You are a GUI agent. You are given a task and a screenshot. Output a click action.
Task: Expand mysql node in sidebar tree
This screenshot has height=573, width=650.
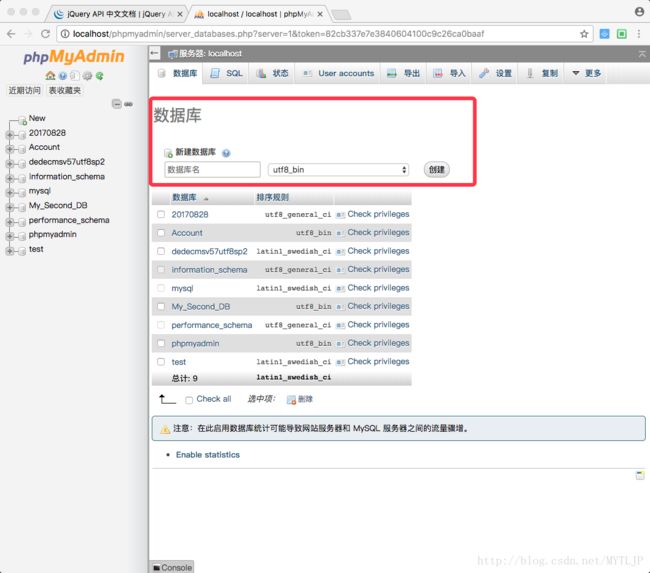pos(10,193)
